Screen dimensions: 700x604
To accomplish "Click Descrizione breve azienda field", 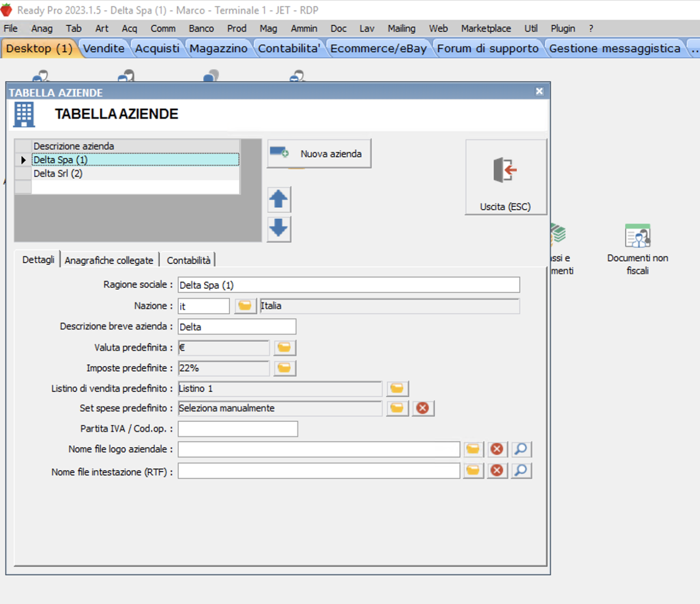I will click(237, 327).
